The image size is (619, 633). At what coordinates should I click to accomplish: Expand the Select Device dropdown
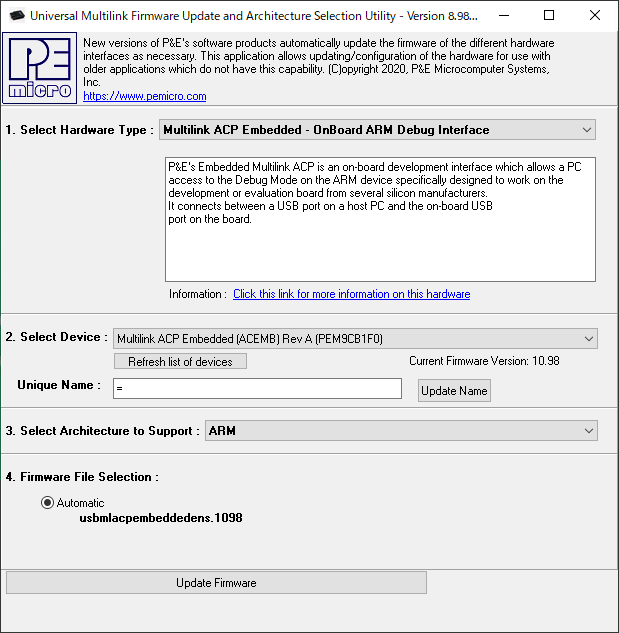tap(355, 338)
